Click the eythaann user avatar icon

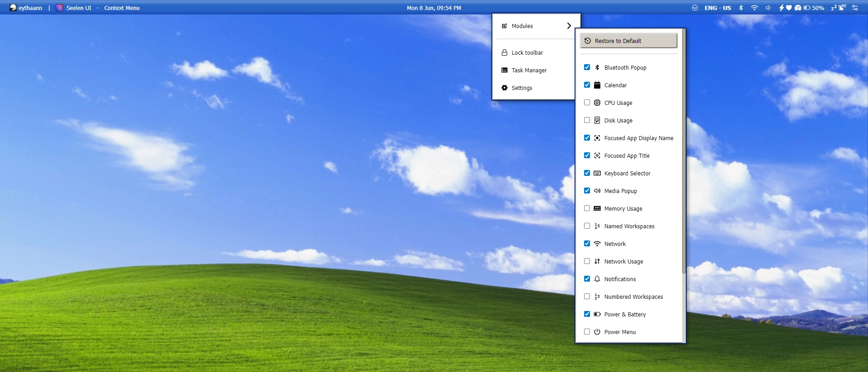13,8
